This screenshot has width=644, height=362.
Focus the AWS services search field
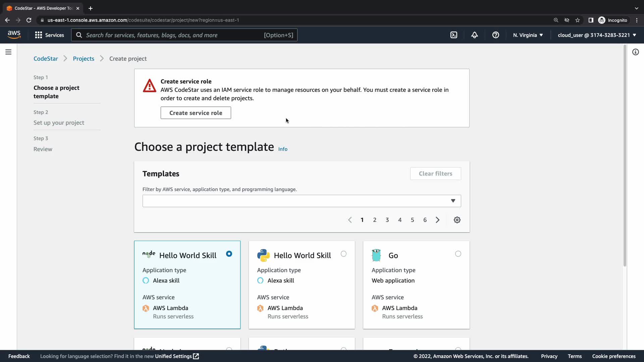click(174, 35)
